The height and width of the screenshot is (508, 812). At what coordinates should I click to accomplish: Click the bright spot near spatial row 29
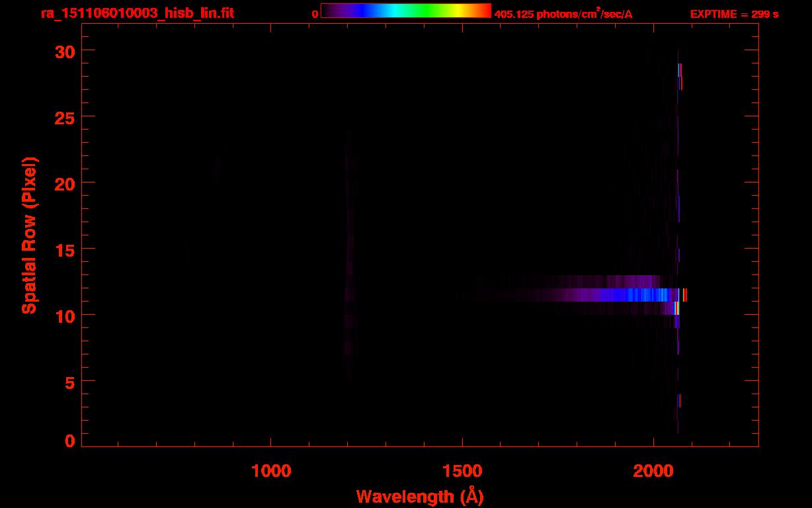[679, 71]
